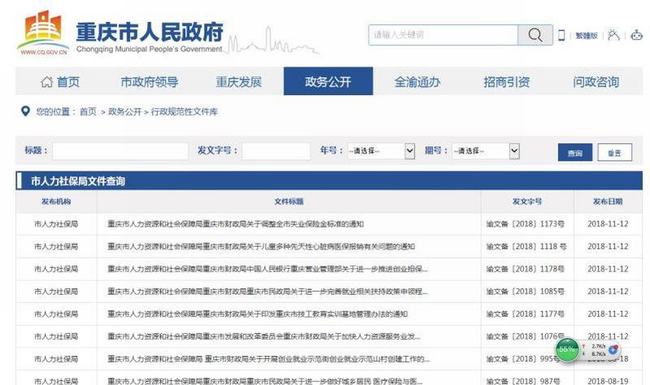Open document about 失业保险金标准 notice
This screenshot has width=650, height=385.
(235, 224)
